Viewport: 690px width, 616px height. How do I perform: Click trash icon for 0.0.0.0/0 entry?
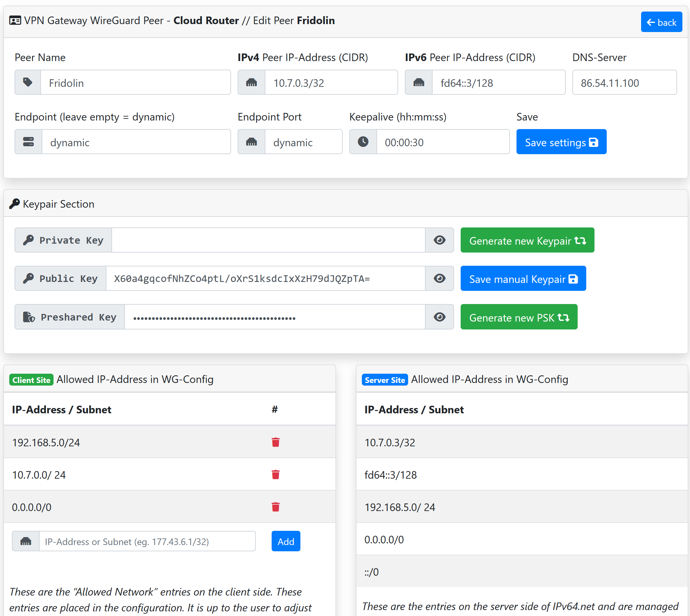pyautogui.click(x=275, y=507)
